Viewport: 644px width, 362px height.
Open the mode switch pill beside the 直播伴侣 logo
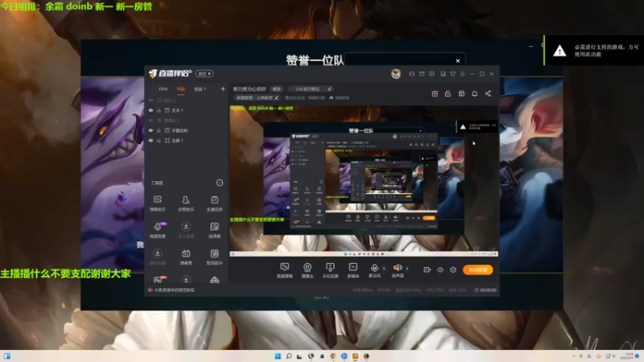[204, 74]
